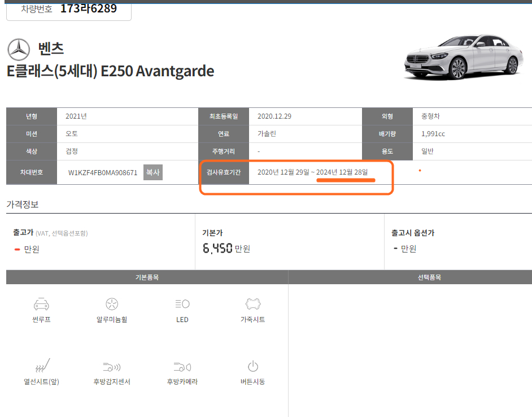Click the license plate number 173라6289
The image size is (532, 417).
(x=89, y=8)
